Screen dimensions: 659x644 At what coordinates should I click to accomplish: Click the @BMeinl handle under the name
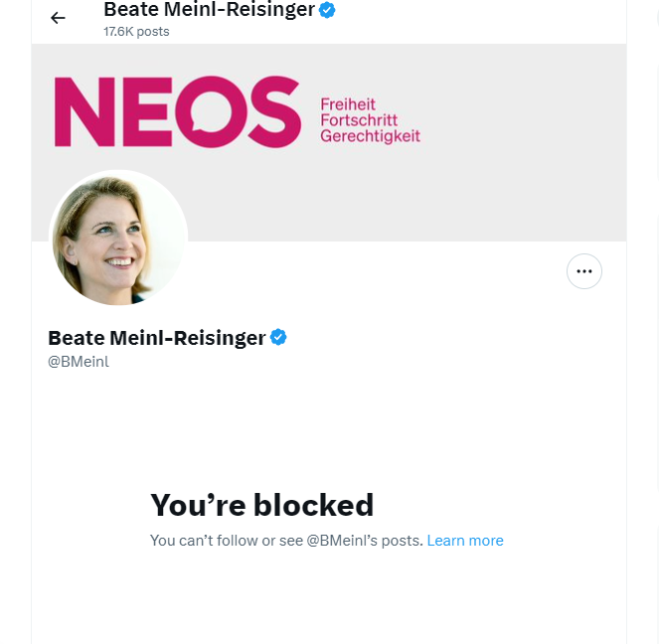pos(79,362)
